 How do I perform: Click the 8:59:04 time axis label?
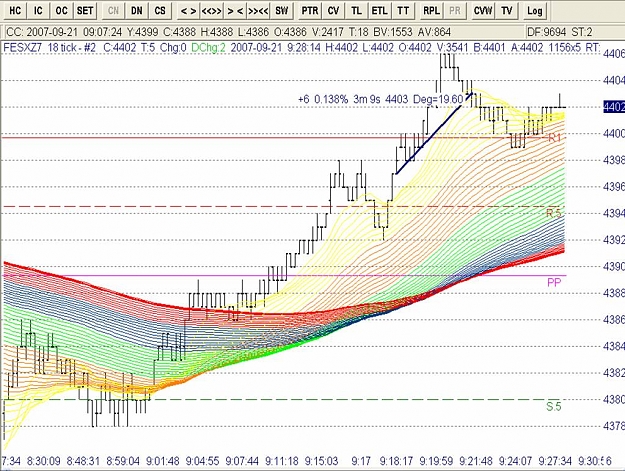123,461
